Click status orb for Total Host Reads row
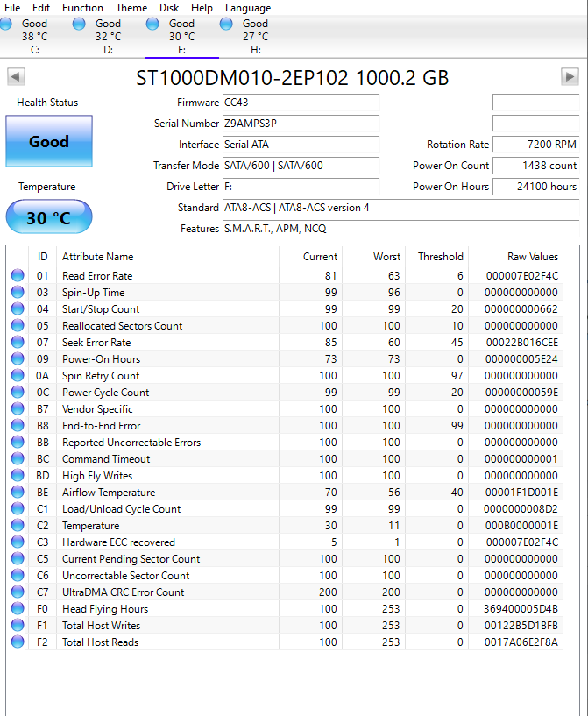The image size is (588, 716). [18, 642]
